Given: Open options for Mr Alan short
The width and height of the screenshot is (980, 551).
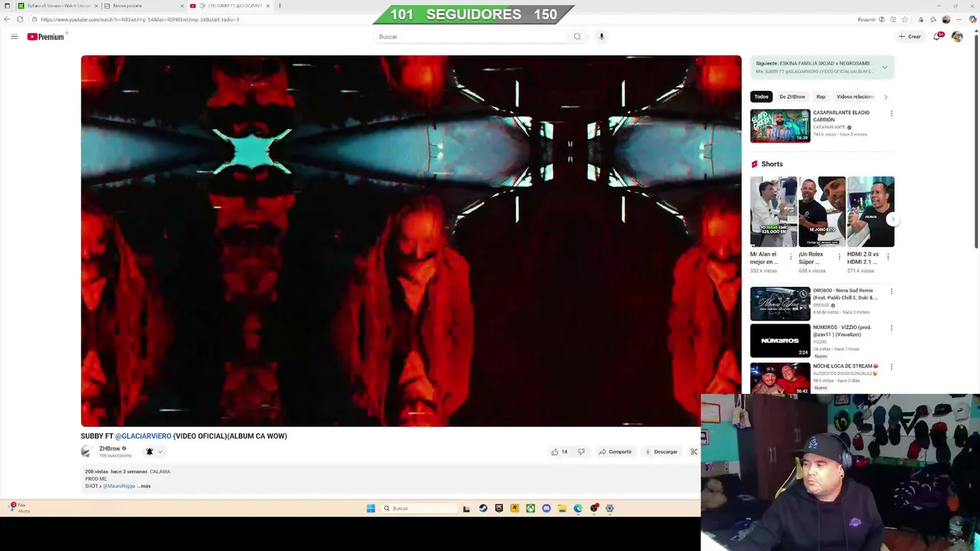Looking at the screenshot, I should click(791, 256).
